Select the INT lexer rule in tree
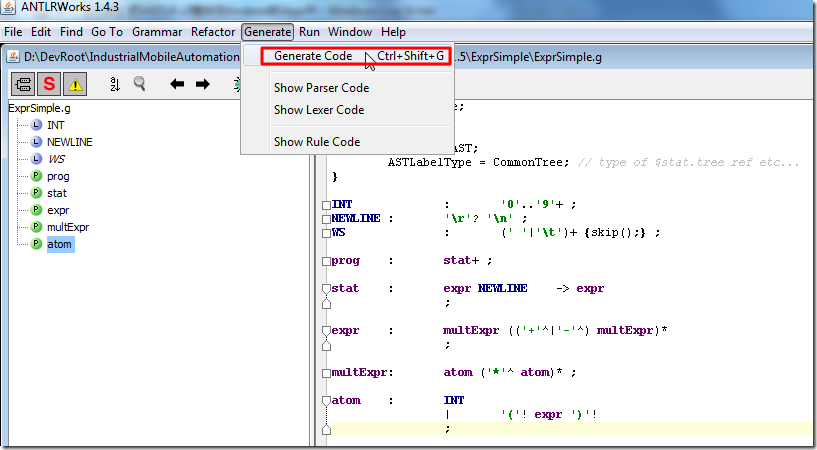This screenshot has width=817, height=450. [56, 125]
